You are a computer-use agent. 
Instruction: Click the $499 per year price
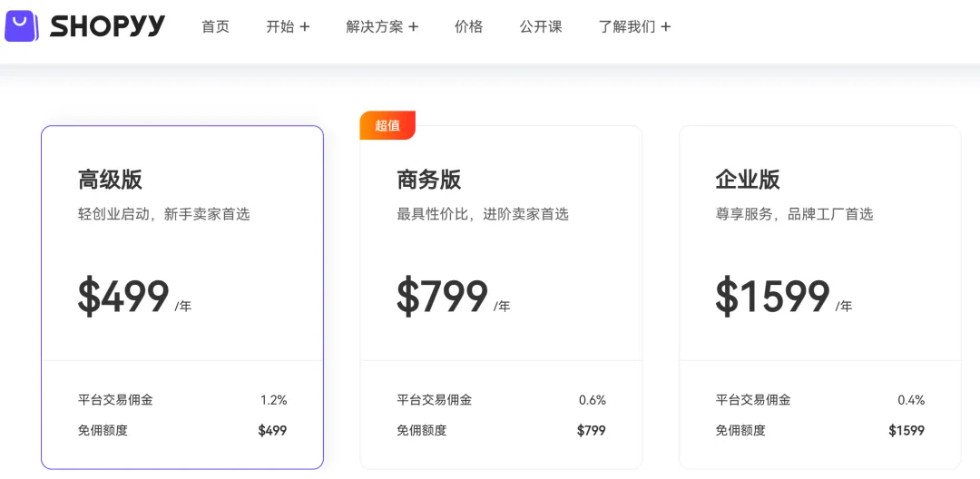(x=124, y=297)
